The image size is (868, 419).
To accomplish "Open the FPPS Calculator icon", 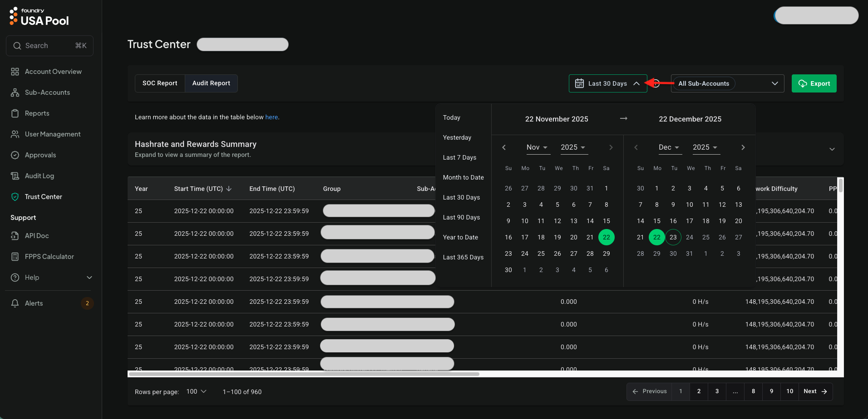I will (x=15, y=257).
